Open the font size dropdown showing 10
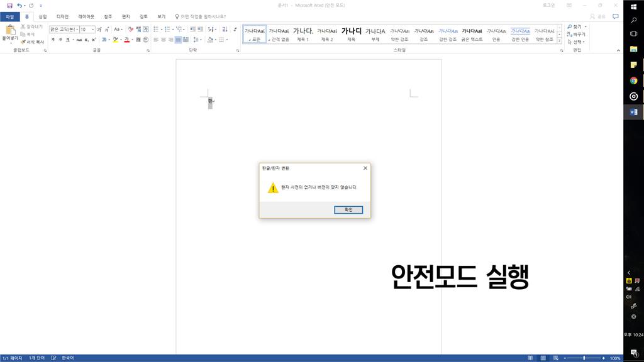644x362 pixels. tap(93, 30)
